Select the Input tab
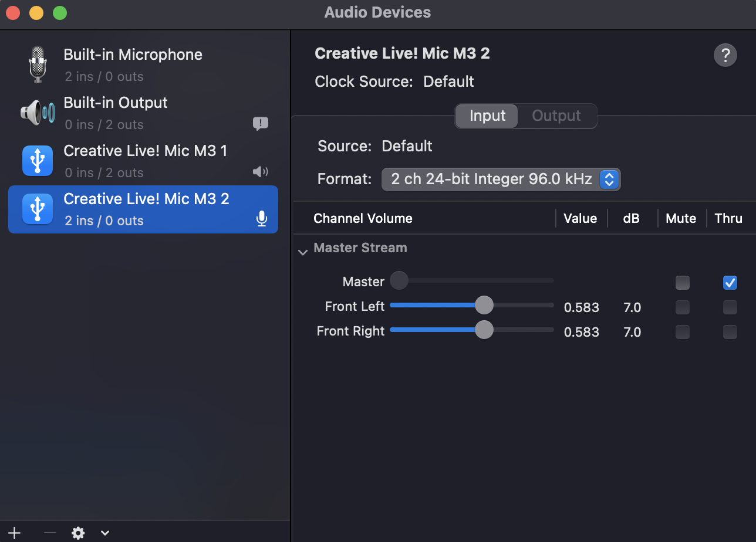 coord(487,116)
